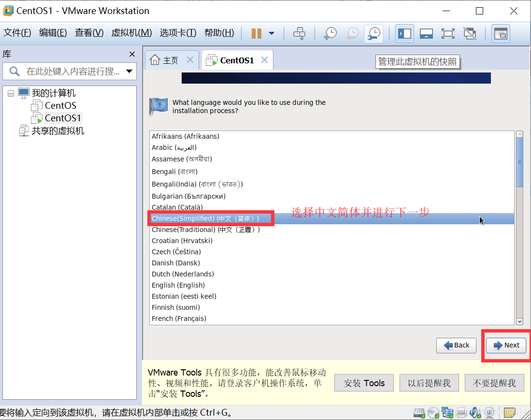
Task: Open the snapshot manager icon
Action: (x=374, y=33)
